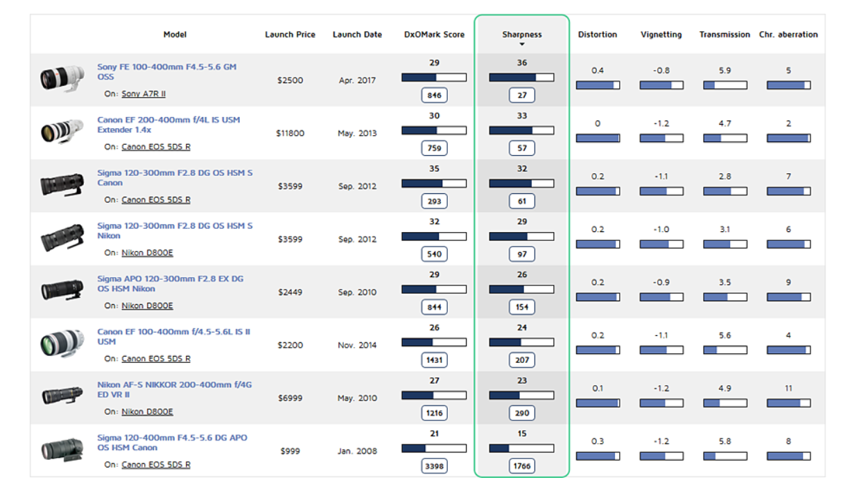Open Canon EOS 5DS R link under Canon 200-400mm
Viewport: 868px width, 489px height.
click(156, 147)
